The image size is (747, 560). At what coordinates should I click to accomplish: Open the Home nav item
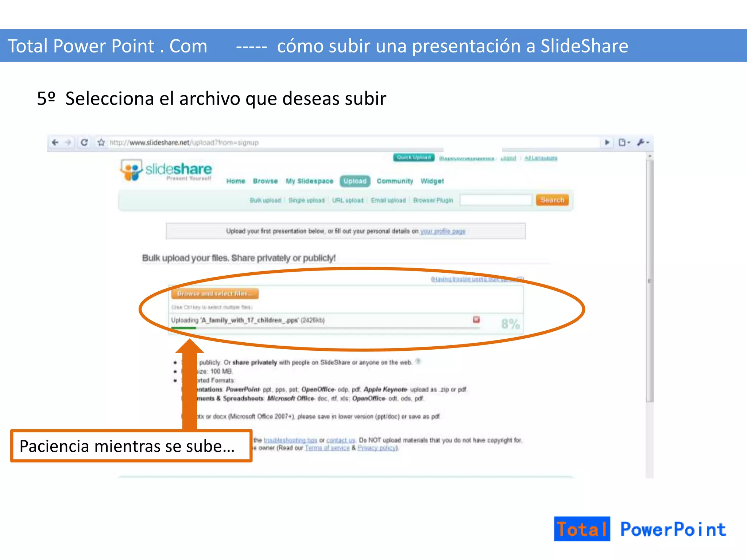coord(236,181)
